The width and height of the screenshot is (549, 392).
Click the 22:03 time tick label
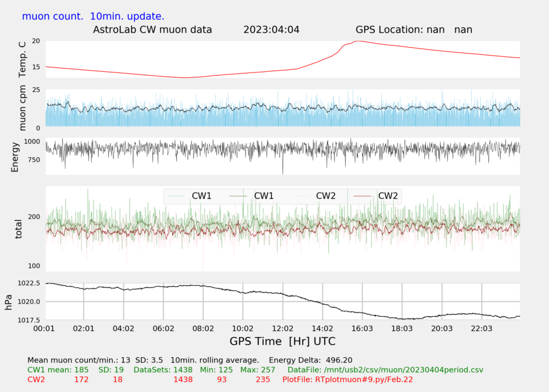tap(481, 328)
